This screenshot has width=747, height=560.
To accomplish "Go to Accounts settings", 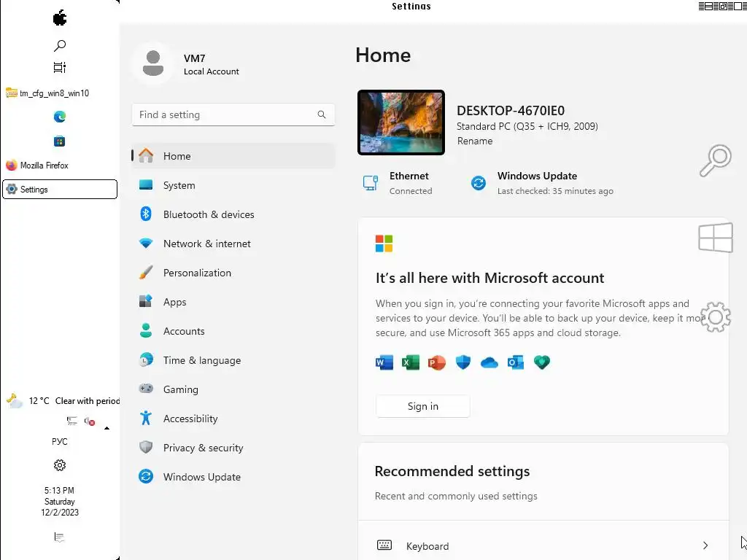I will tap(233, 331).
